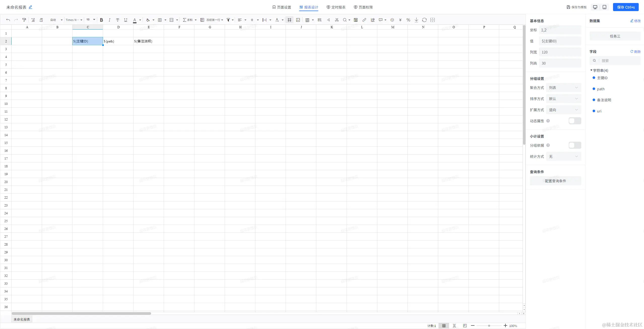Click the 保存 Ctrl+s button
This screenshot has width=644, height=329.
[x=626, y=7]
